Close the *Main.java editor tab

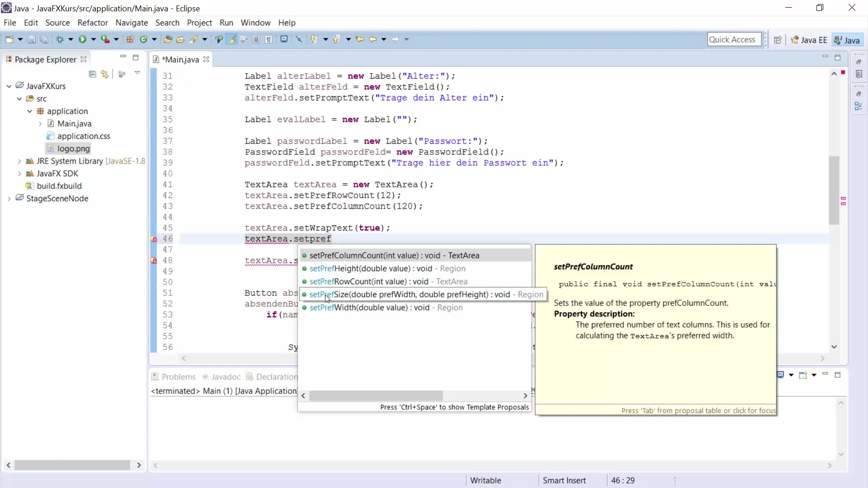[206, 59]
